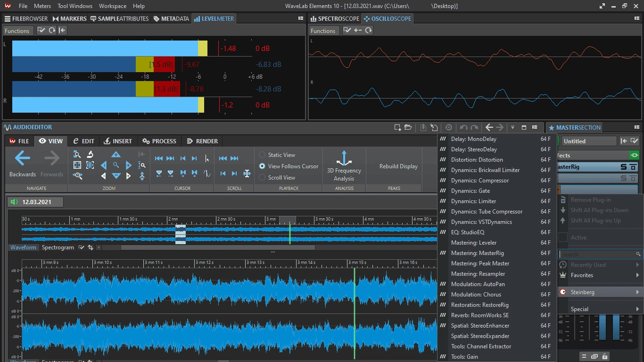The width and height of the screenshot is (644, 362).
Task: Switch to the Markers tab
Action: 69,18
